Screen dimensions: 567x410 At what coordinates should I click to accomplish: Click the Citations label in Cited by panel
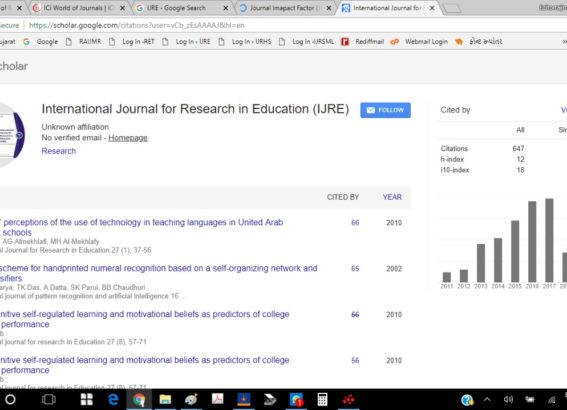coord(454,148)
